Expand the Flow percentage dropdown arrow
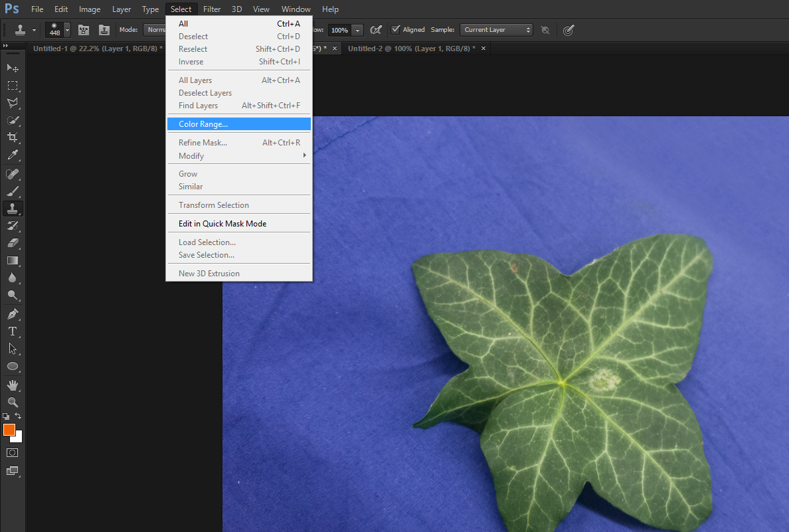The height and width of the screenshot is (532, 789). click(358, 30)
